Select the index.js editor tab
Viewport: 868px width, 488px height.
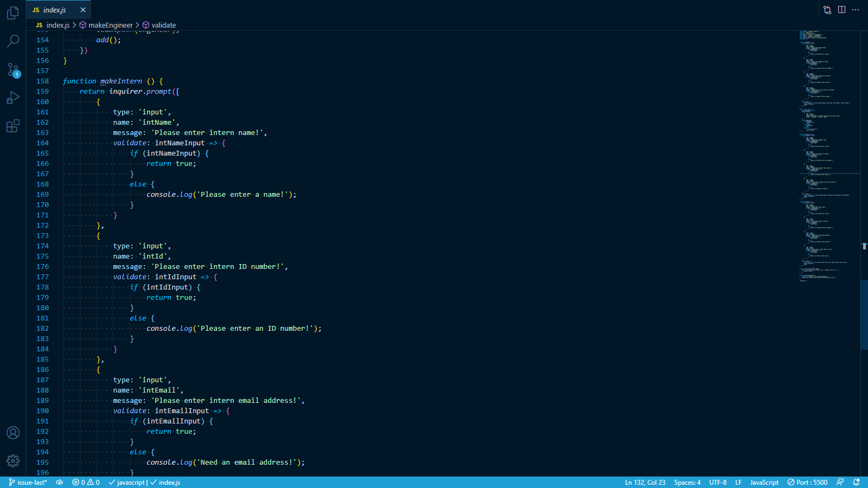pos(59,10)
